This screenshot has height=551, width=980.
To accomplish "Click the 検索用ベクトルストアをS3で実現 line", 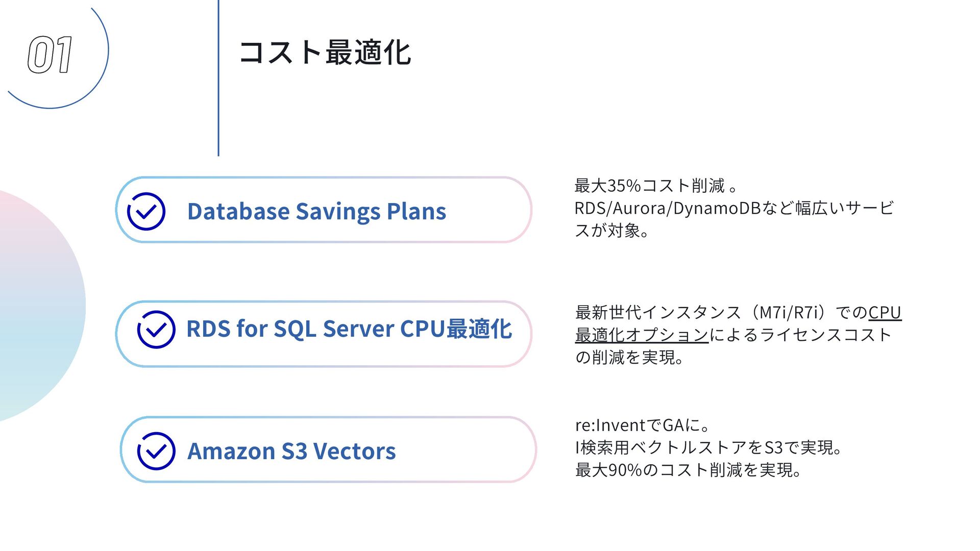I will point(709,447).
